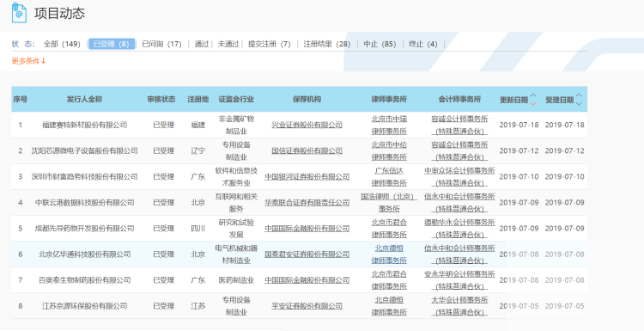
Task: Click issuer 成都先导药物开发股份有限公司
Action: coord(85,228)
